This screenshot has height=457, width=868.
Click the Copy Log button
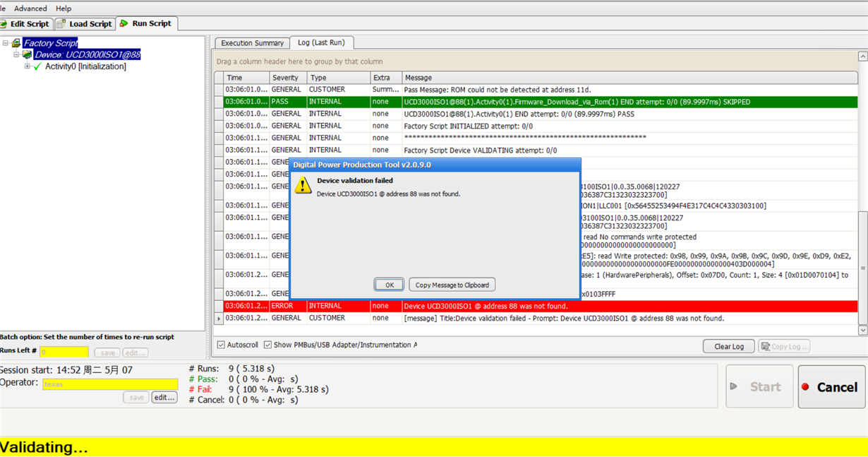783,346
